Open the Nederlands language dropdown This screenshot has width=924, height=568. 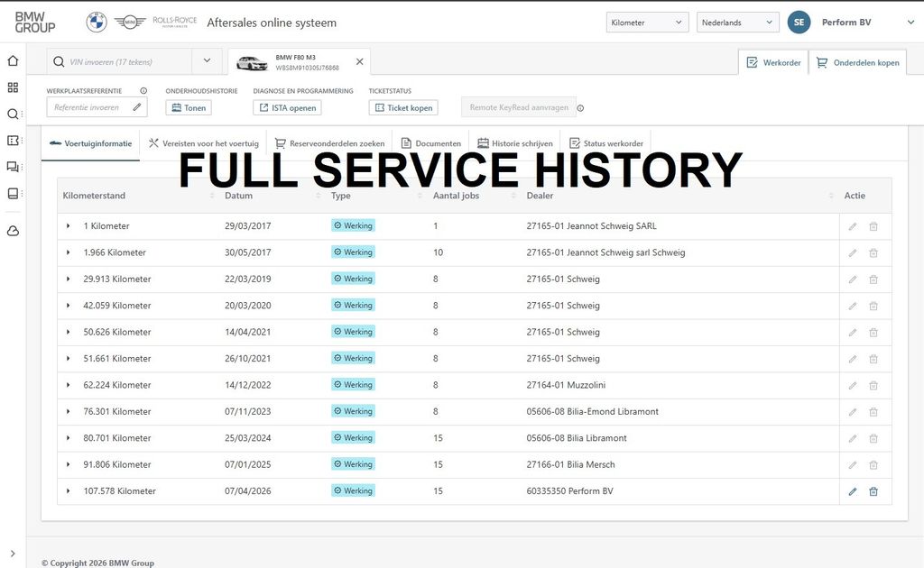[x=737, y=23]
